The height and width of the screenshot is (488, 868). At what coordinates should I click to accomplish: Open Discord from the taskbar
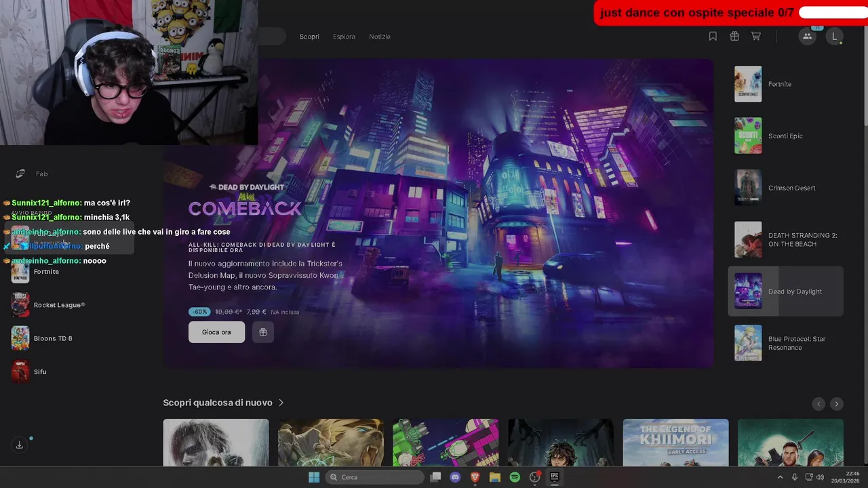[456, 477]
